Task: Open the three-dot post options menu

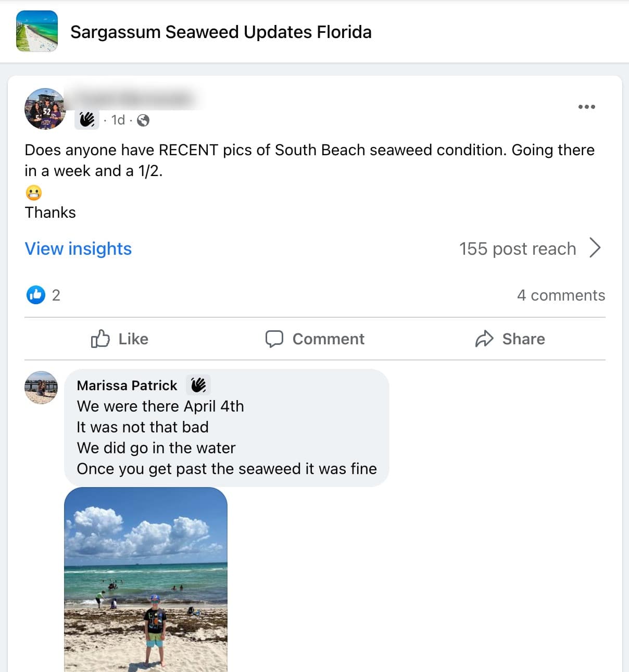Action: [x=586, y=107]
